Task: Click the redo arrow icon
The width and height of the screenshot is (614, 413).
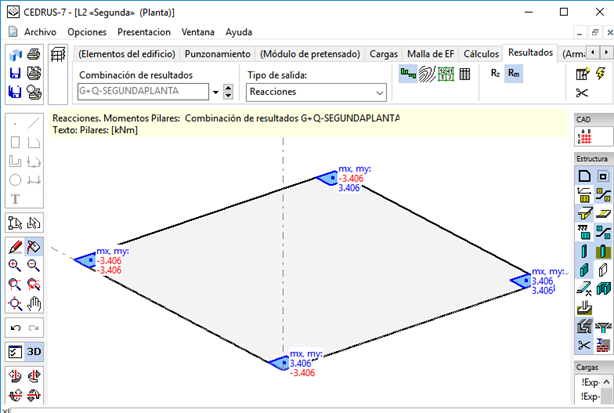Action: point(34,328)
